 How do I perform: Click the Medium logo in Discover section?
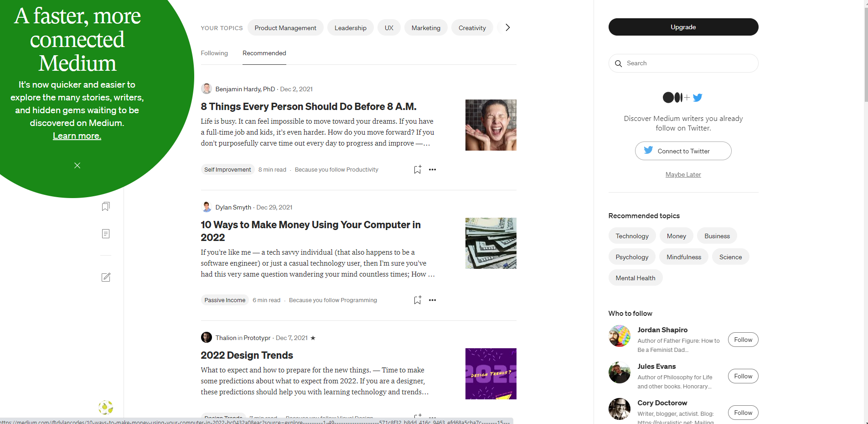672,97
